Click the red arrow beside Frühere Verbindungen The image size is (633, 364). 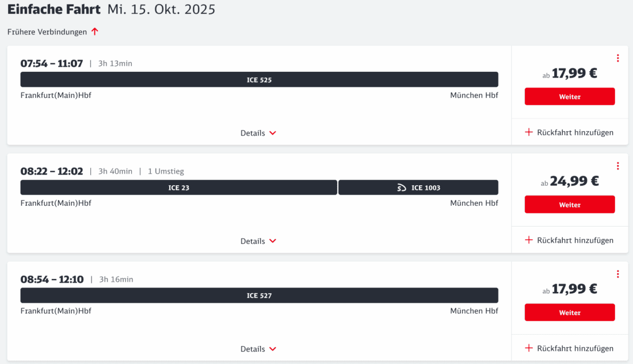(95, 32)
